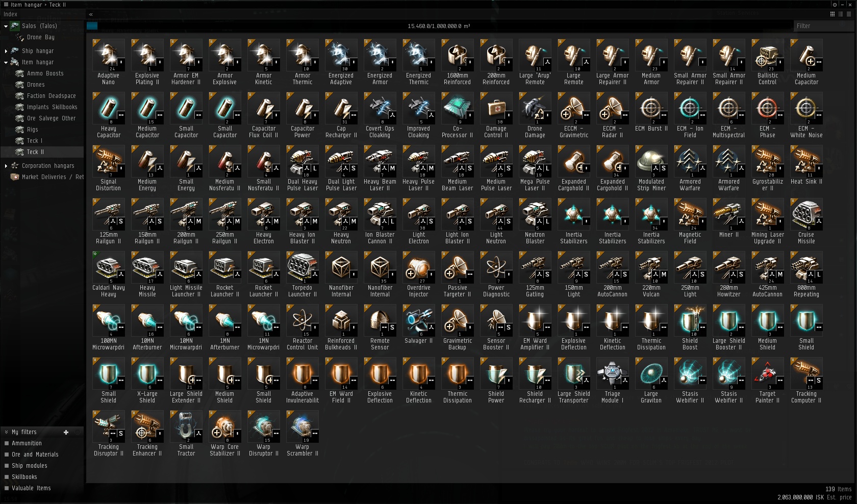
Task: Click the Warp Scrambler II icon
Action: tap(303, 427)
